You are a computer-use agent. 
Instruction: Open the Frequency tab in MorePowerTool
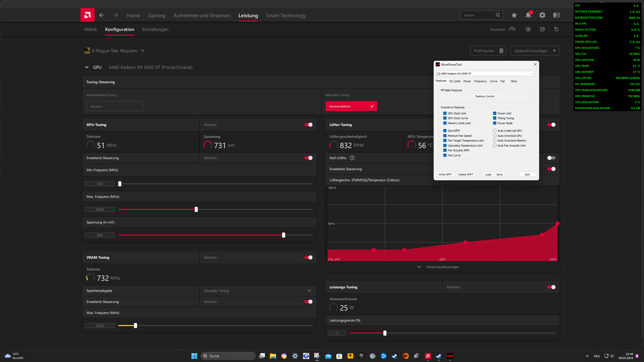click(x=480, y=81)
